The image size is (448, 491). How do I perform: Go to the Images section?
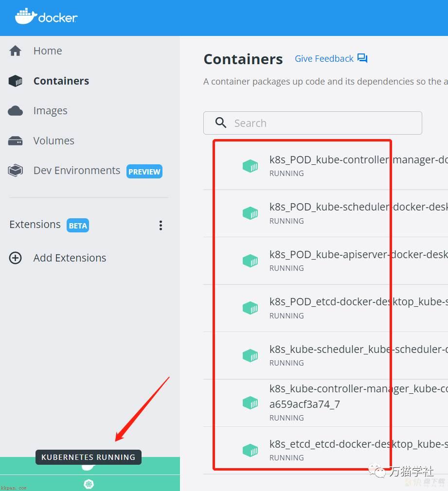coord(51,111)
